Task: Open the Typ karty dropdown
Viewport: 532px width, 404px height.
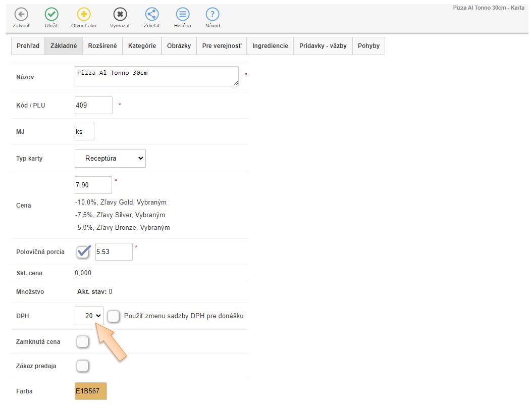Action: point(110,158)
